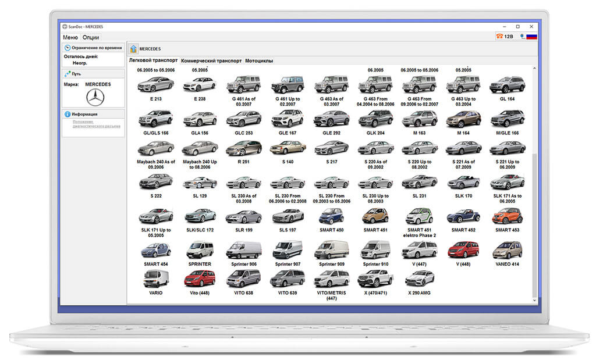Select GLC 253 vehicle icon
This screenshot has width=596, height=364.
(x=244, y=119)
